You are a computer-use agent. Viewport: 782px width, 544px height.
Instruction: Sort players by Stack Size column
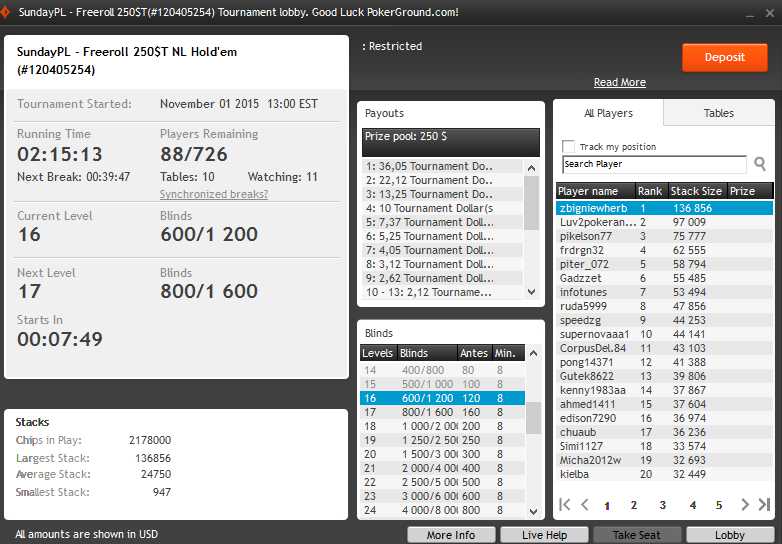point(696,190)
